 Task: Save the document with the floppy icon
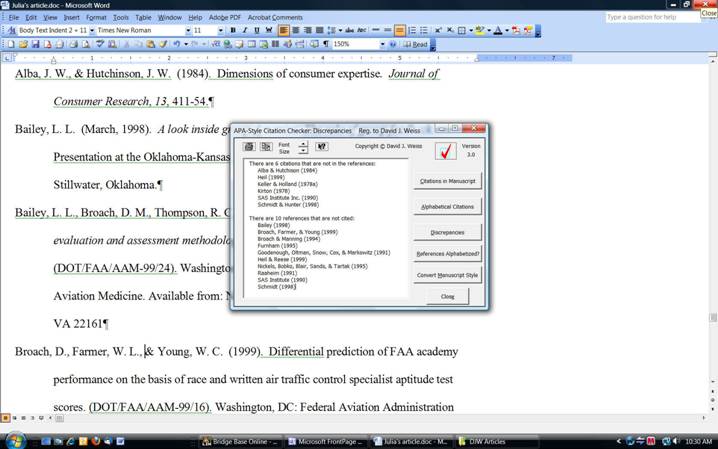tap(35, 44)
